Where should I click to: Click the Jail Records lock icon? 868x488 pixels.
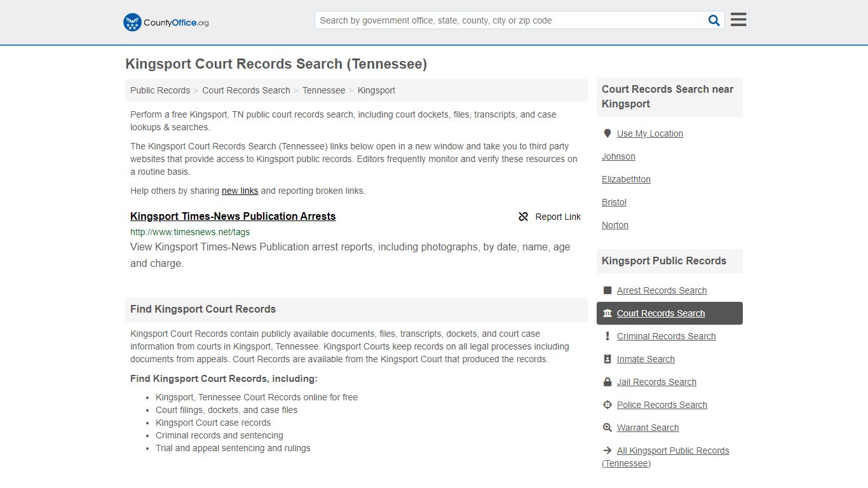(607, 382)
